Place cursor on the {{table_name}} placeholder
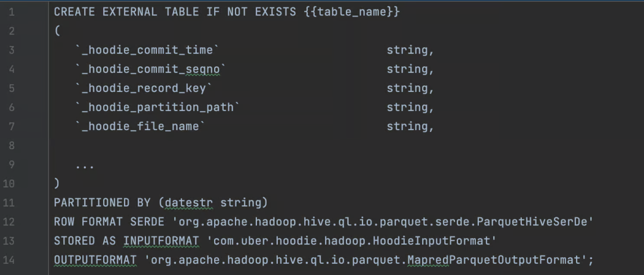This screenshot has width=644, height=275. [x=351, y=12]
